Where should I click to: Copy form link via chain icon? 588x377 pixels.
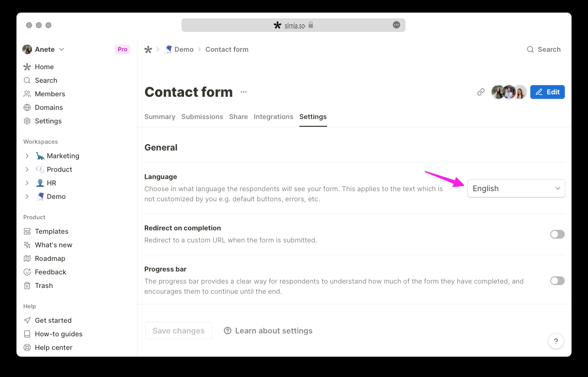pyautogui.click(x=481, y=92)
